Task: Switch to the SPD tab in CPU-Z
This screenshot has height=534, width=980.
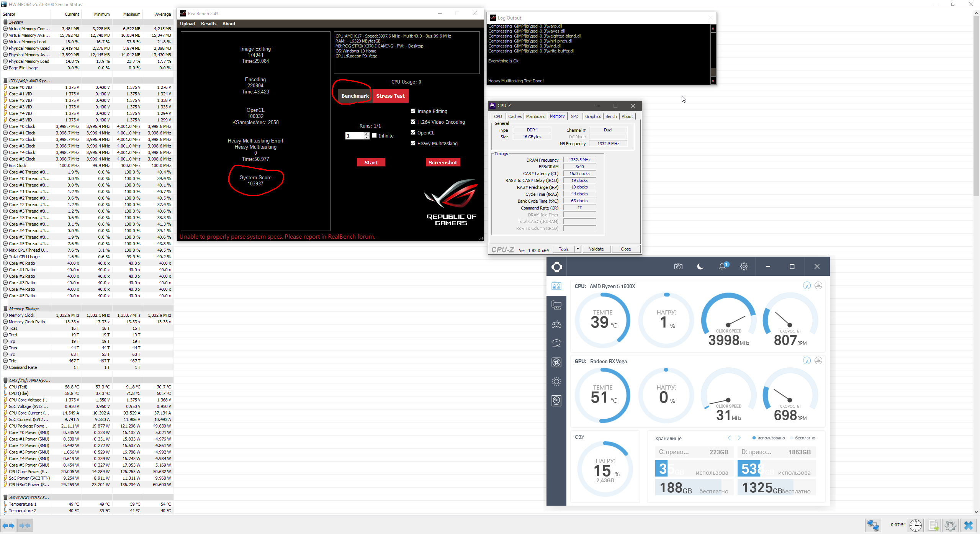Action: [x=574, y=116]
